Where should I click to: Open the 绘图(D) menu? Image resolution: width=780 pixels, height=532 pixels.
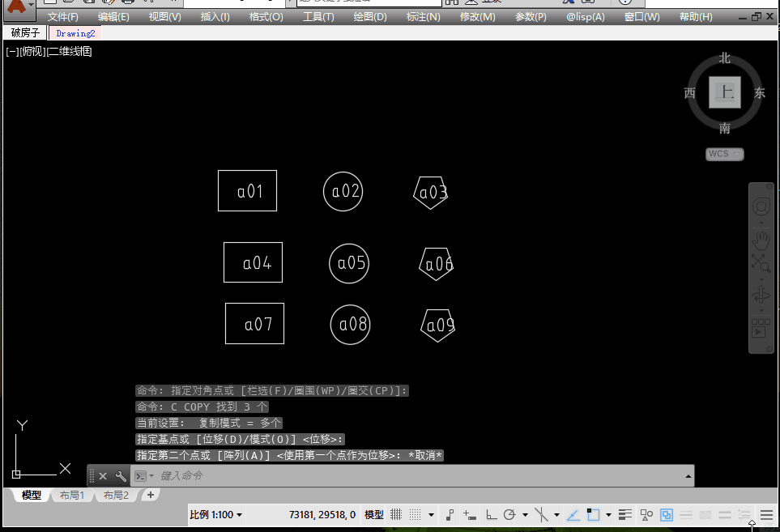(x=370, y=17)
